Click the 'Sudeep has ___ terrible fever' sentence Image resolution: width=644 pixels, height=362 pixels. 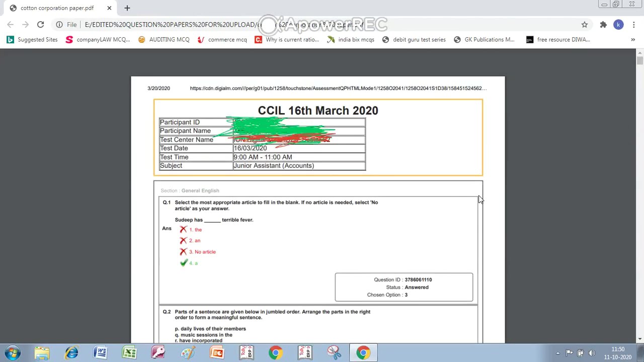[214, 220]
